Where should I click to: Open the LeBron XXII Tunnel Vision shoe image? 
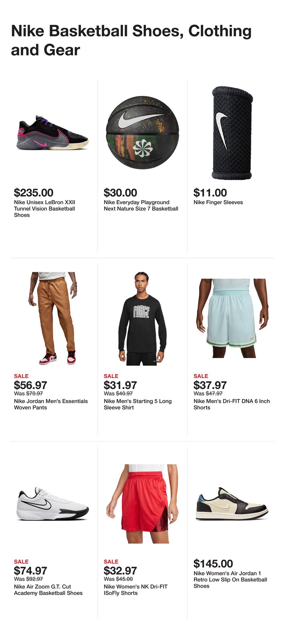pos(52,133)
